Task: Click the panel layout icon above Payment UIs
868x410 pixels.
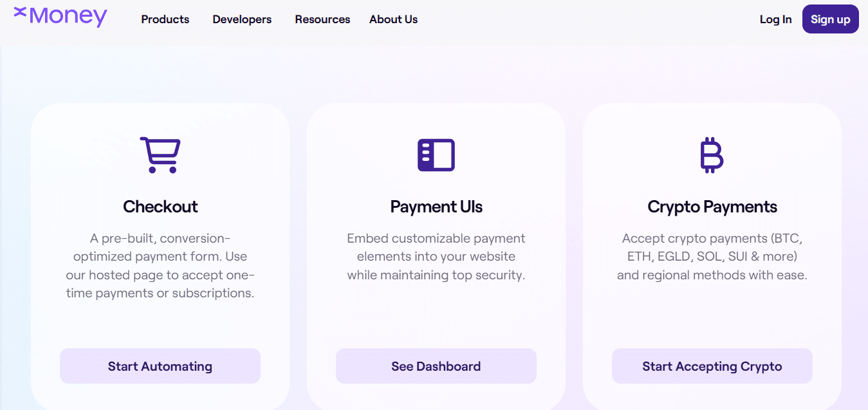Action: point(436,155)
